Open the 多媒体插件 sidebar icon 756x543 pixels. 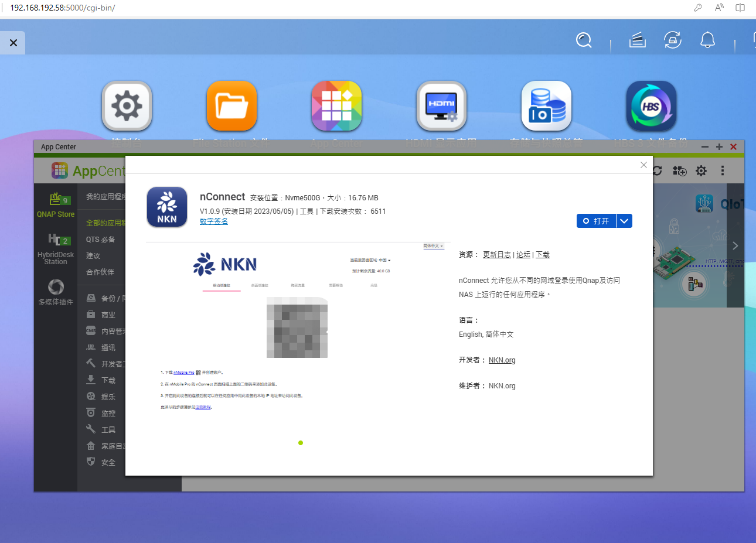pos(55,291)
